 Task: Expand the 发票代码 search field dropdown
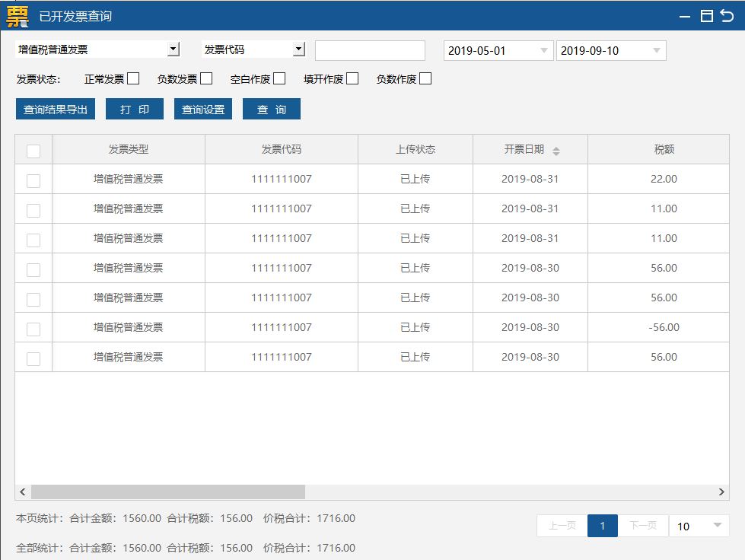[298, 49]
